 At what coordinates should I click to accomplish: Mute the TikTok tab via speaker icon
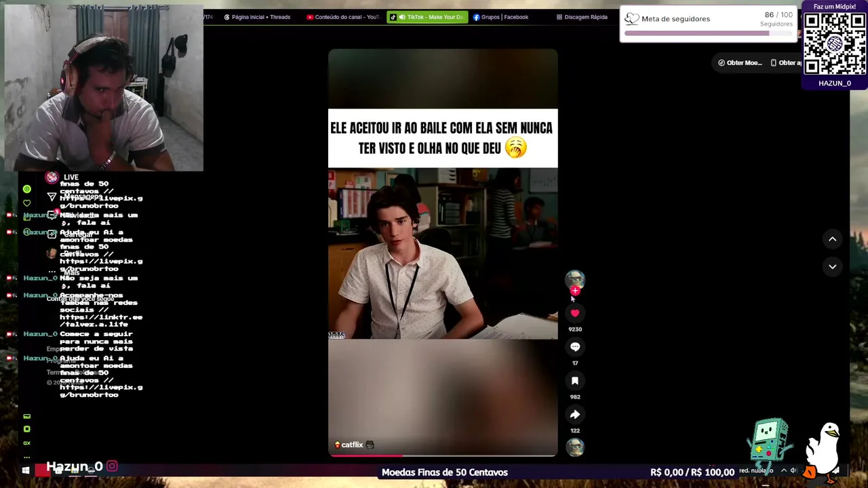pos(402,17)
